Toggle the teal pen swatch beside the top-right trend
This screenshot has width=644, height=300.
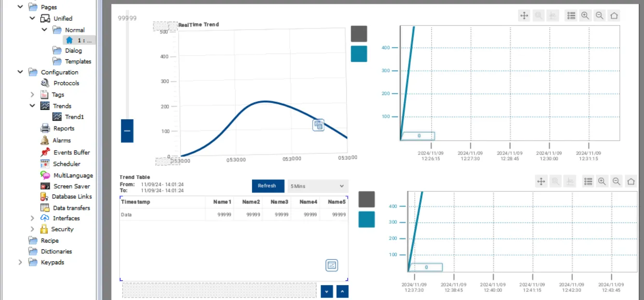tap(359, 54)
